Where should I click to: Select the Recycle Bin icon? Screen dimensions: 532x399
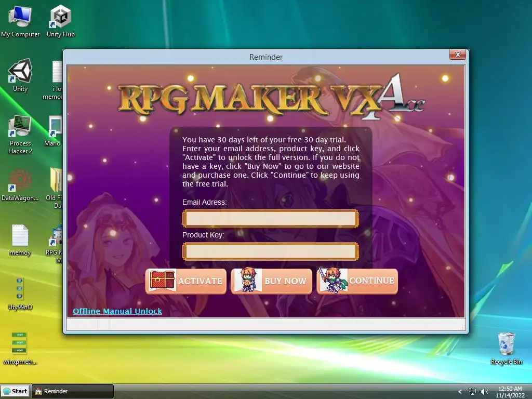[506, 349]
